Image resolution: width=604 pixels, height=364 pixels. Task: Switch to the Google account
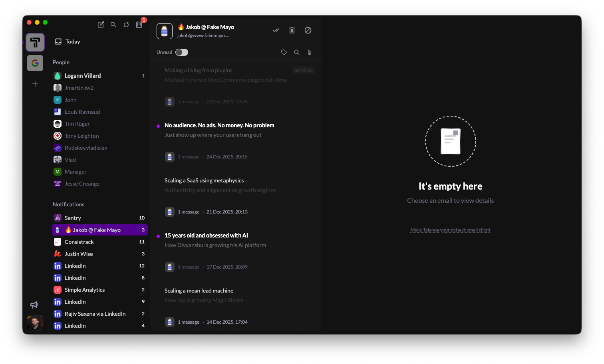pyautogui.click(x=35, y=63)
